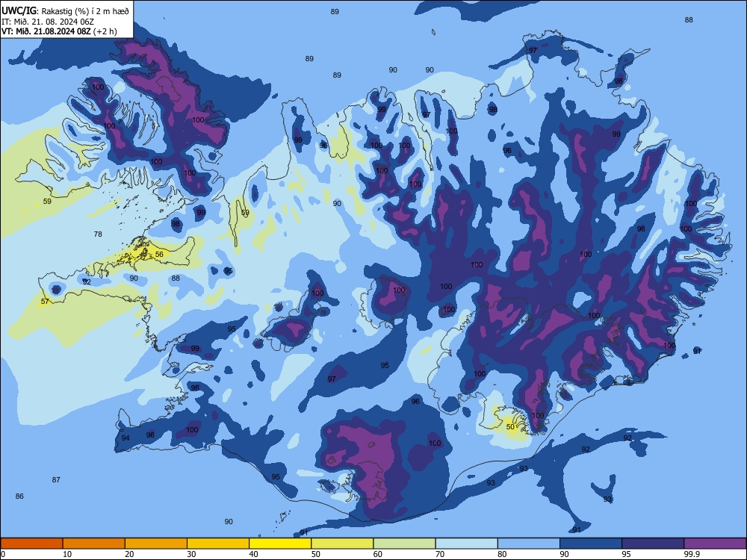Screen dimensions: 747x560
Task: Click the dark orange 0–10 legend swatch
Action: point(31,544)
